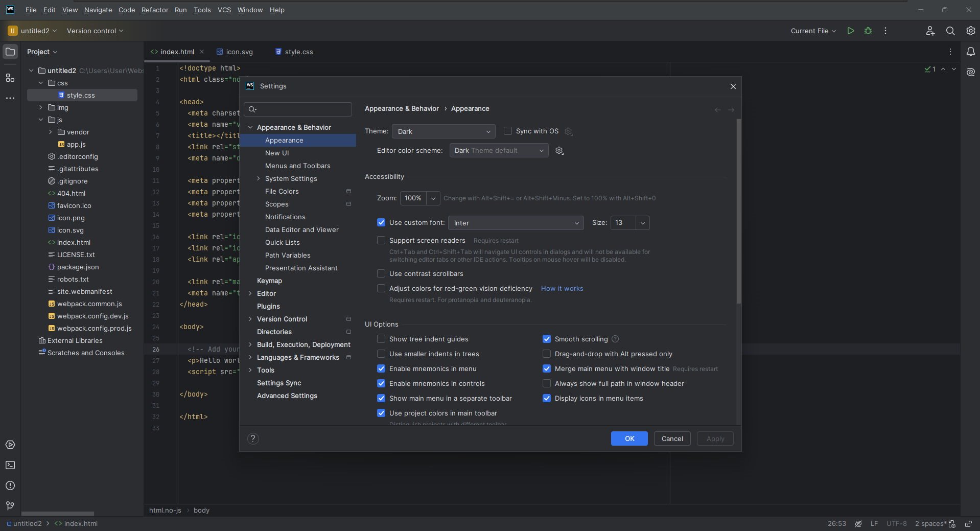Viewport: 980px width, 531px height.
Task: Open the Notifications bell panel
Action: [970, 52]
